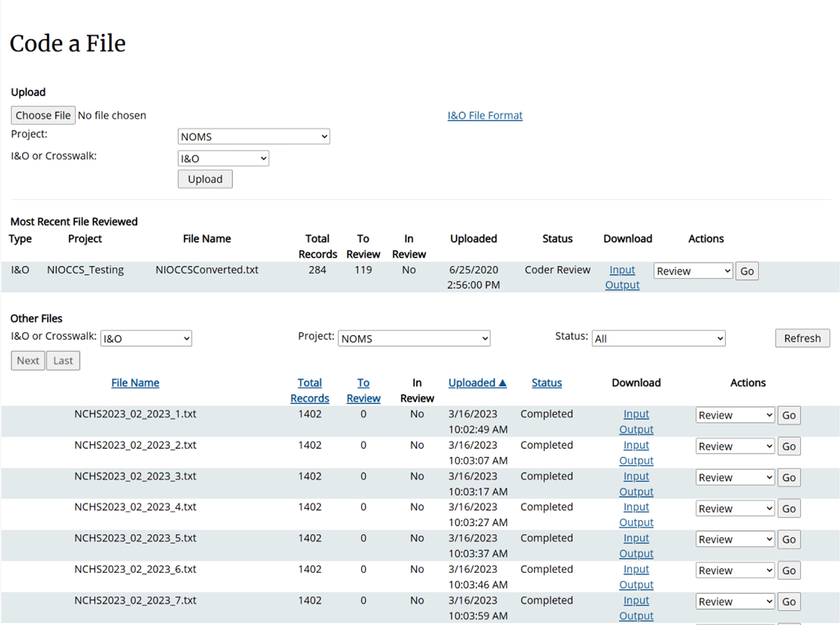
Task: Open Other Files Project filter dropdown
Action: click(x=414, y=338)
